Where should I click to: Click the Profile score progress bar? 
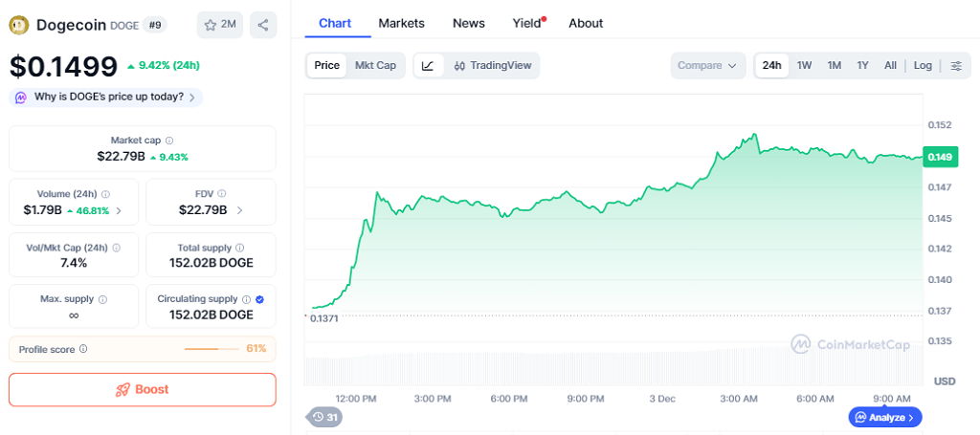point(212,349)
